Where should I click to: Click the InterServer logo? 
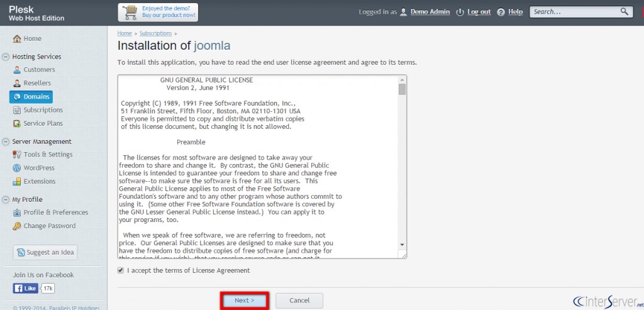(x=609, y=301)
